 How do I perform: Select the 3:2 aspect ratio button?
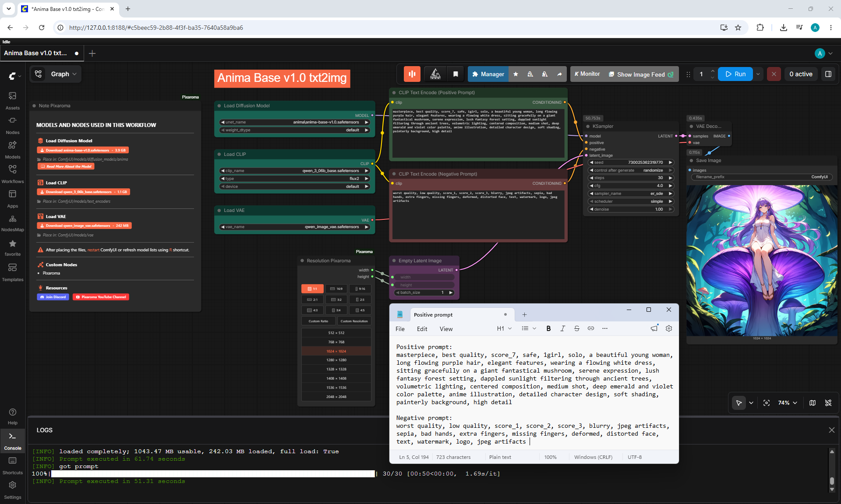(x=336, y=300)
